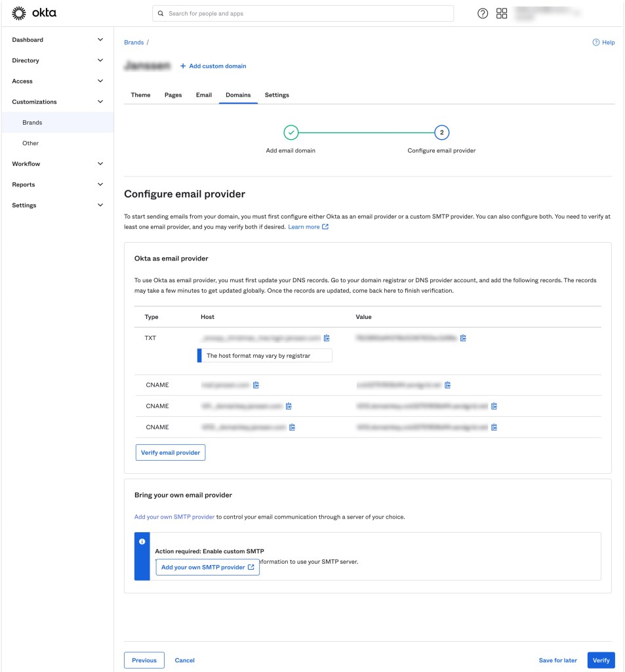Open the Email tab
Screen dimensions: 625x672
point(203,95)
